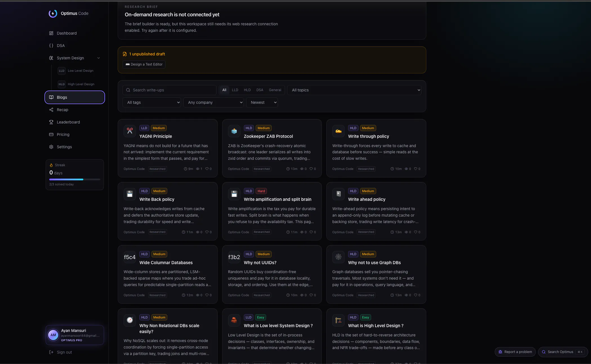The width and height of the screenshot is (591, 364).
Task: Click the ballot box icon on Zookeeper ZAB
Action: click(x=234, y=131)
